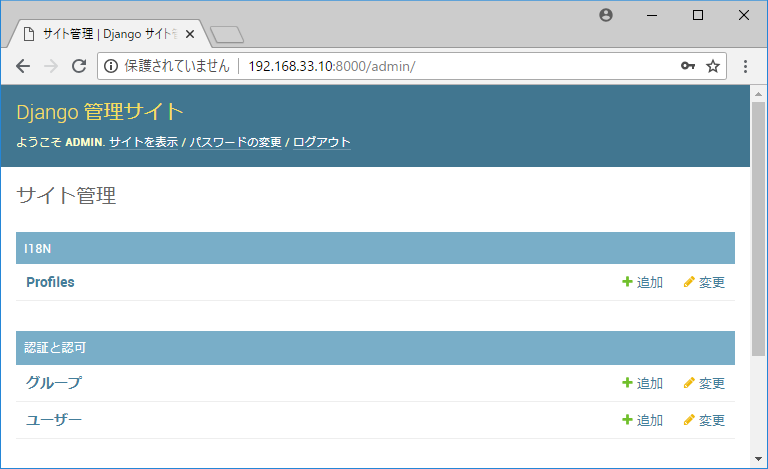This screenshot has height=469, width=768.
Task: Add a new Profiles entry with 追加
Action: coord(642,282)
